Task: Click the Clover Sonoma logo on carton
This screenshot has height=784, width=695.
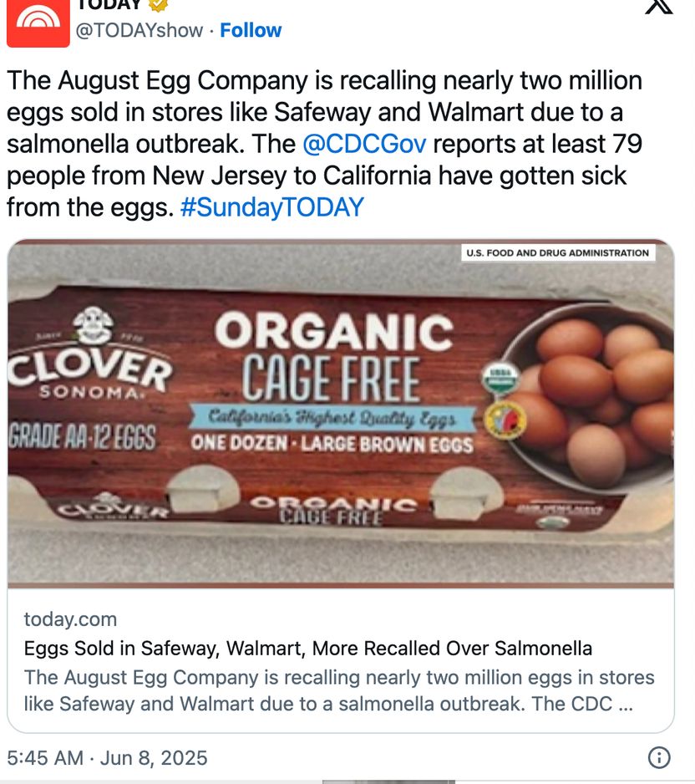Action: (91, 359)
